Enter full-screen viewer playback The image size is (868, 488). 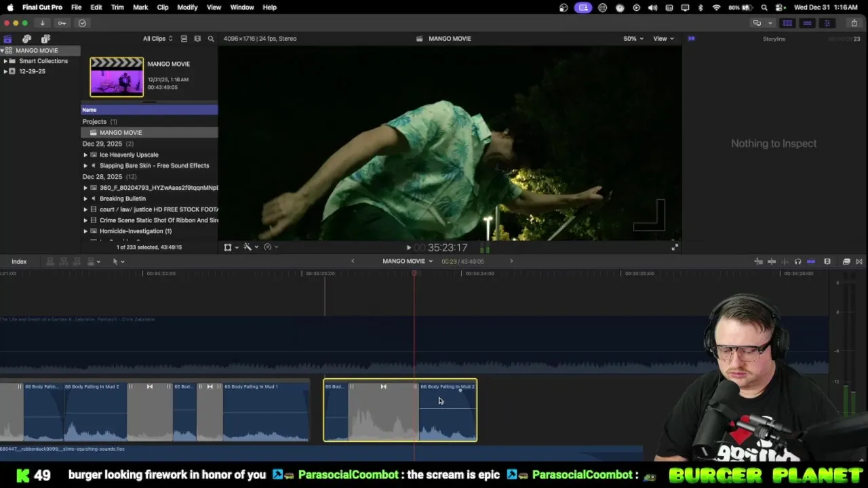point(675,247)
